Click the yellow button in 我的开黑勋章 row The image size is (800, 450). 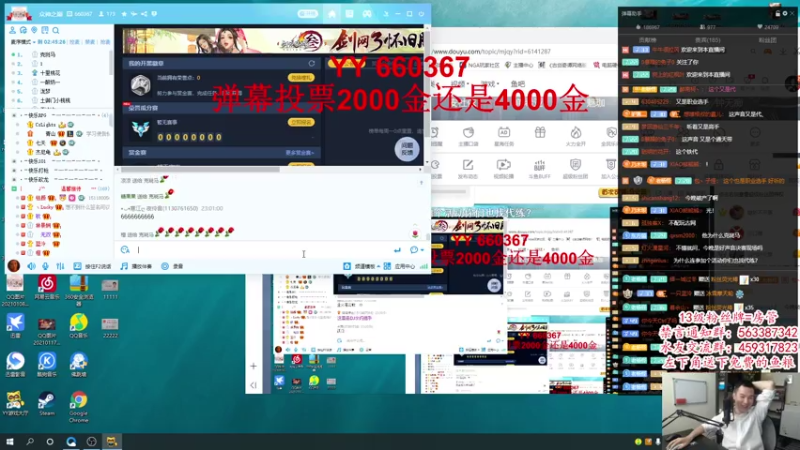pyautogui.click(x=301, y=78)
